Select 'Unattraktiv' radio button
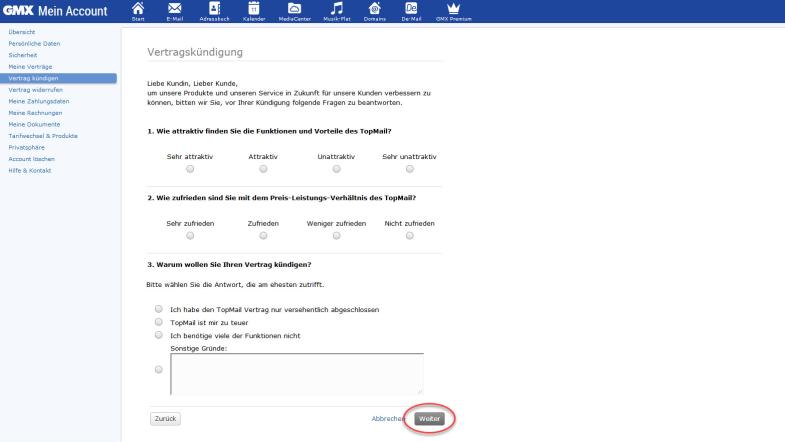Viewport: 785px width, 442px height. tap(336, 169)
